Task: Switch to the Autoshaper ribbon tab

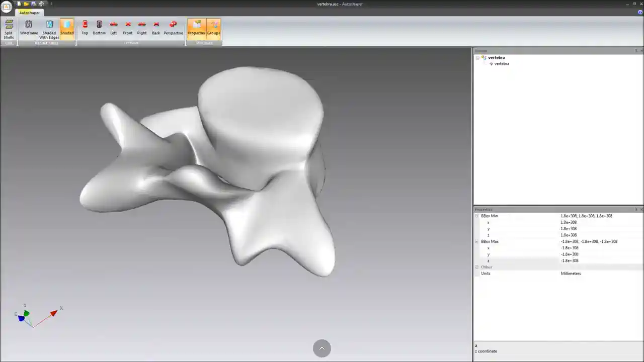Action: [x=29, y=13]
